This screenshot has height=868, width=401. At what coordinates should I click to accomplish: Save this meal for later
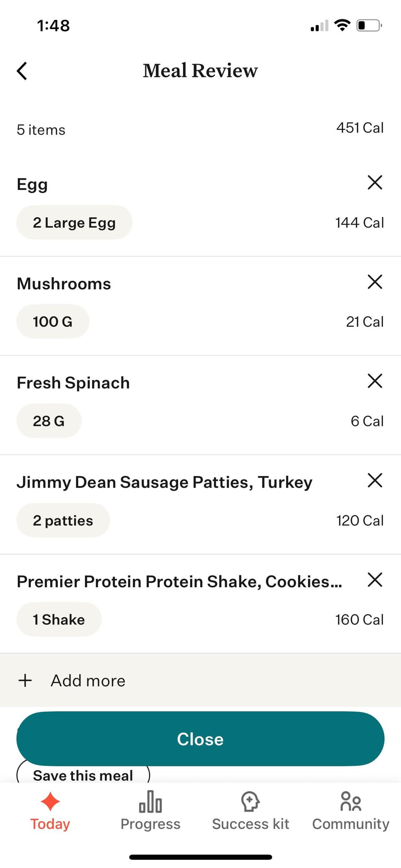click(x=83, y=774)
